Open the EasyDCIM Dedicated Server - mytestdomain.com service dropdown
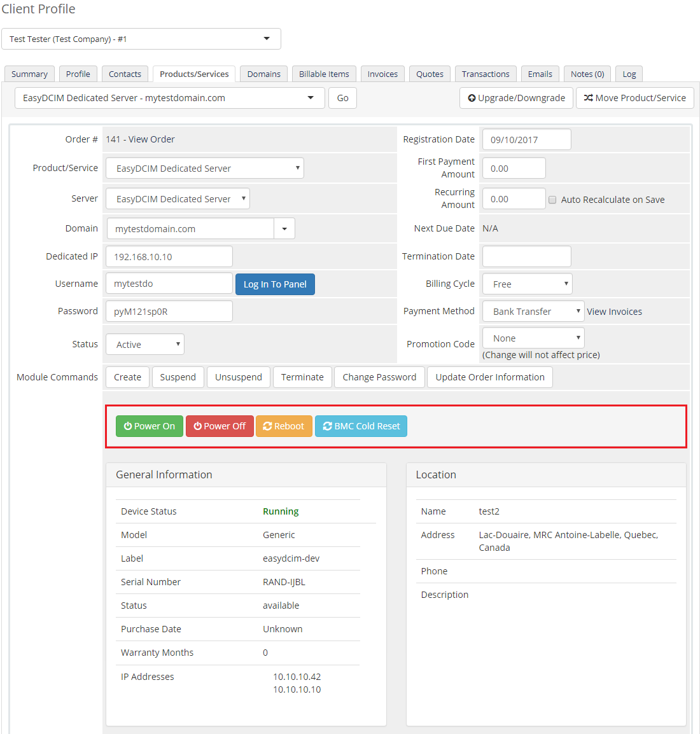700x734 pixels. [x=169, y=98]
